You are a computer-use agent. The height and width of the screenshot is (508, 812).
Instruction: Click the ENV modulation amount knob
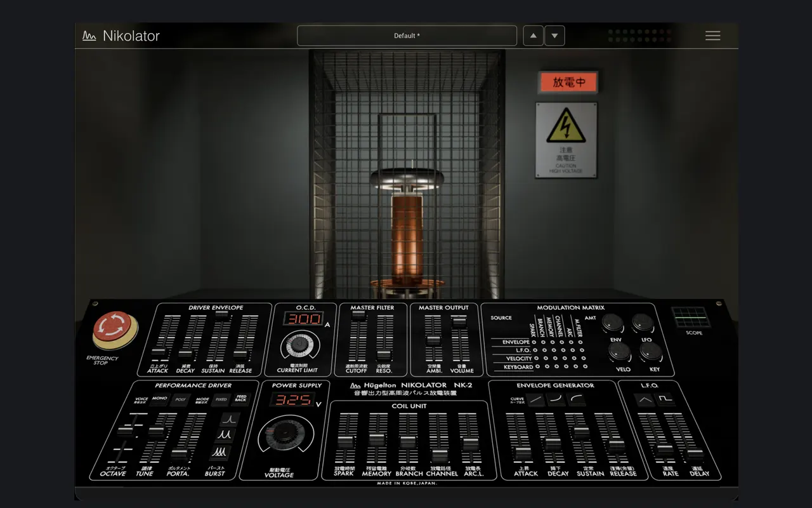613,323
